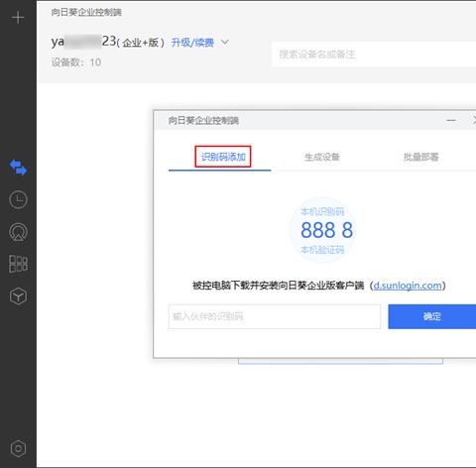Open the history clock icon in sidebar

(18, 199)
